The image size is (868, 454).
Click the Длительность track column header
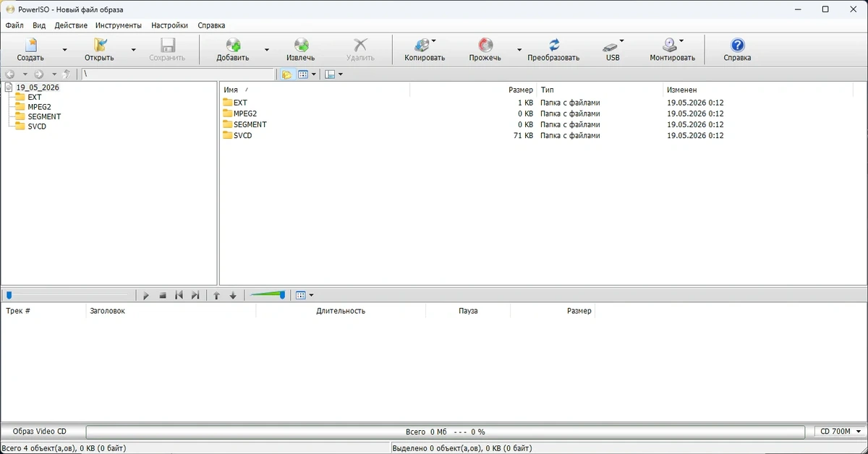point(341,311)
